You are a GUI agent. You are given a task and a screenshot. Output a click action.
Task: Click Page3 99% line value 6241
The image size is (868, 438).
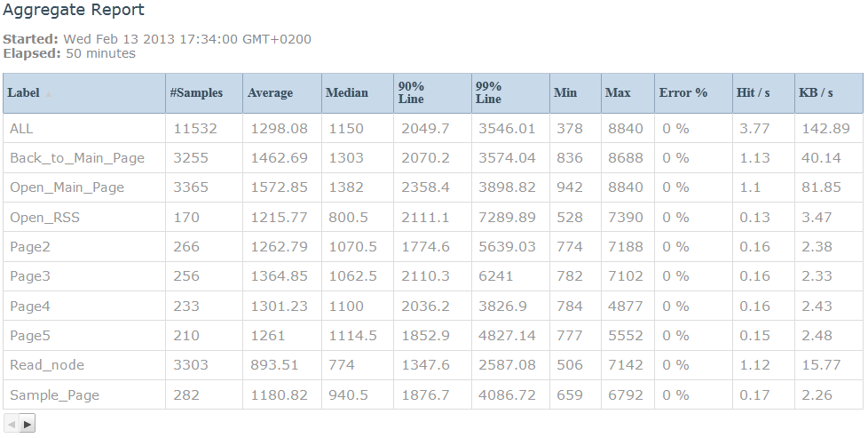point(495,276)
